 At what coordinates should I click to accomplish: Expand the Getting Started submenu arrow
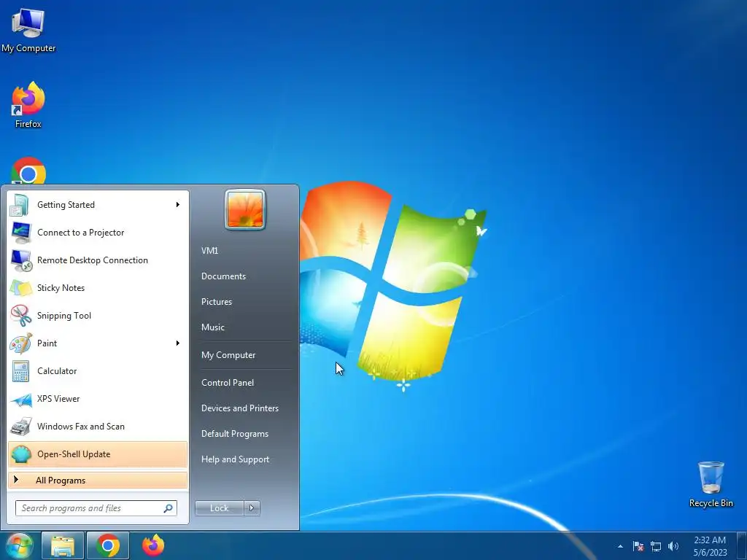click(x=178, y=205)
